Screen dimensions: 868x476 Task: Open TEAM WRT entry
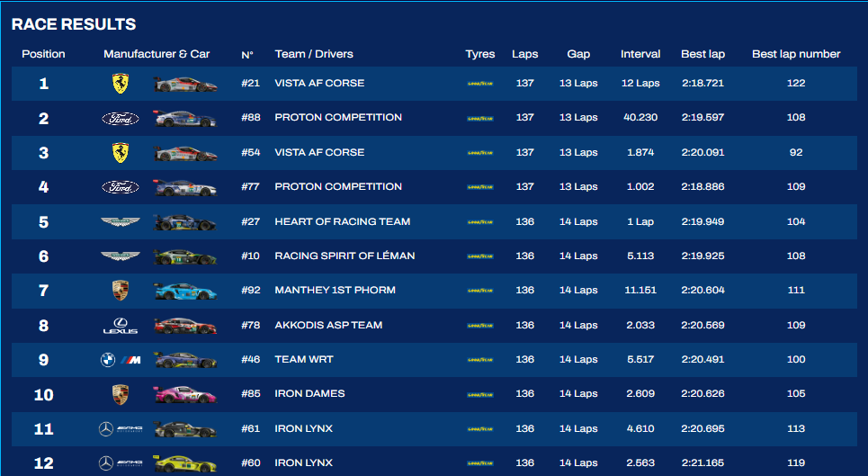click(304, 359)
